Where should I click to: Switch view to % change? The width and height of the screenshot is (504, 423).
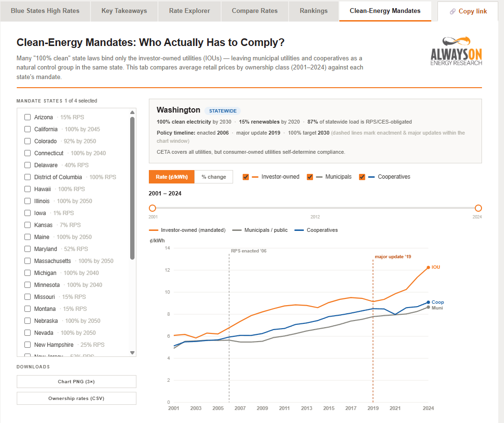tap(214, 177)
